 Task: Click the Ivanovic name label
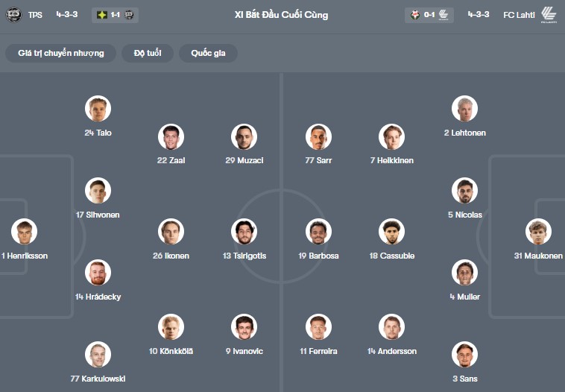pos(244,351)
